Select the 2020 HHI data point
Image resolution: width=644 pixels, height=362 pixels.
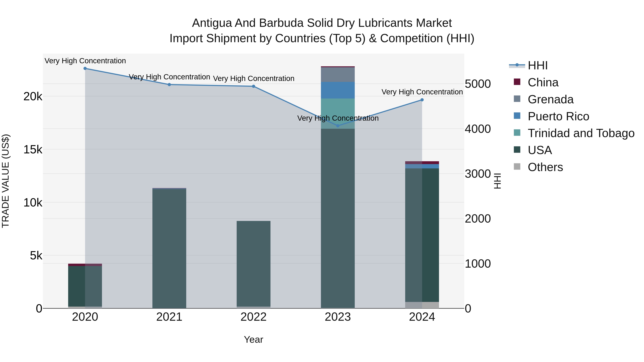pyautogui.click(x=85, y=68)
